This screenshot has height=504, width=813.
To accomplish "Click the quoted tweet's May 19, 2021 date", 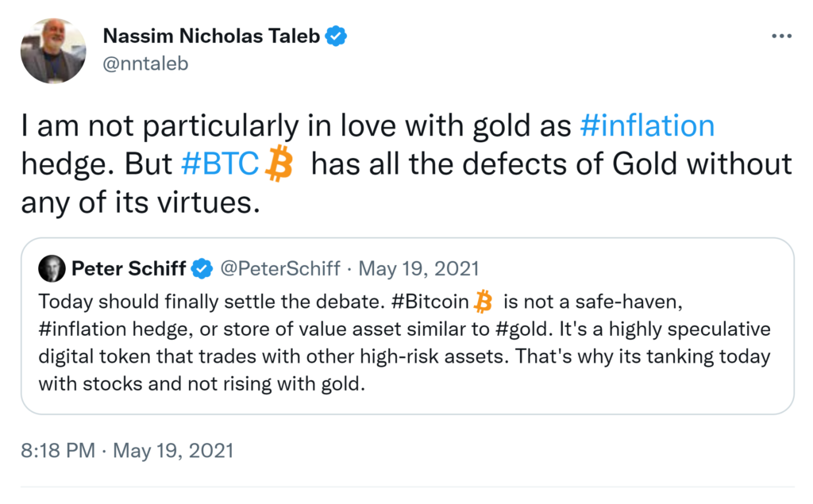I will 418,269.
